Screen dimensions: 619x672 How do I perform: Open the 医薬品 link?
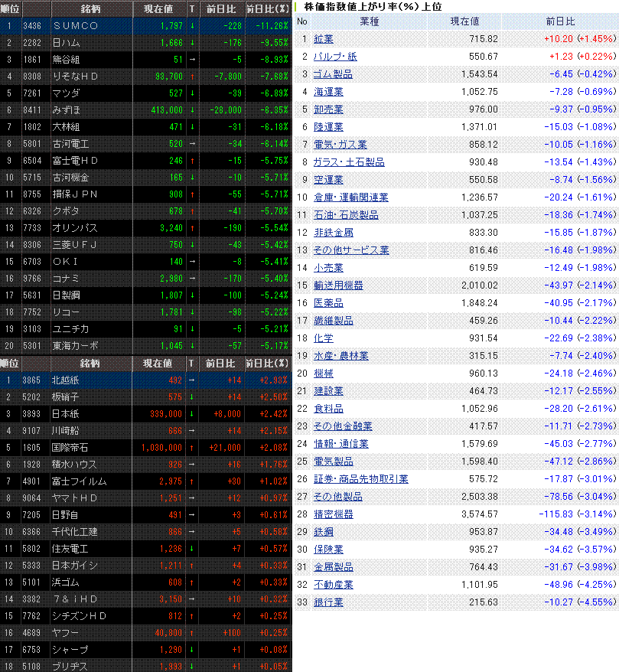point(328,303)
